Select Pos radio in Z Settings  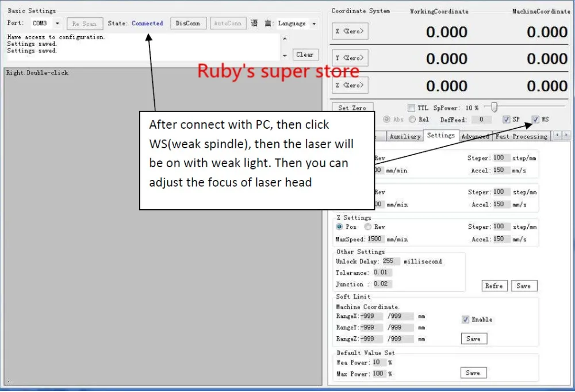pyautogui.click(x=339, y=226)
